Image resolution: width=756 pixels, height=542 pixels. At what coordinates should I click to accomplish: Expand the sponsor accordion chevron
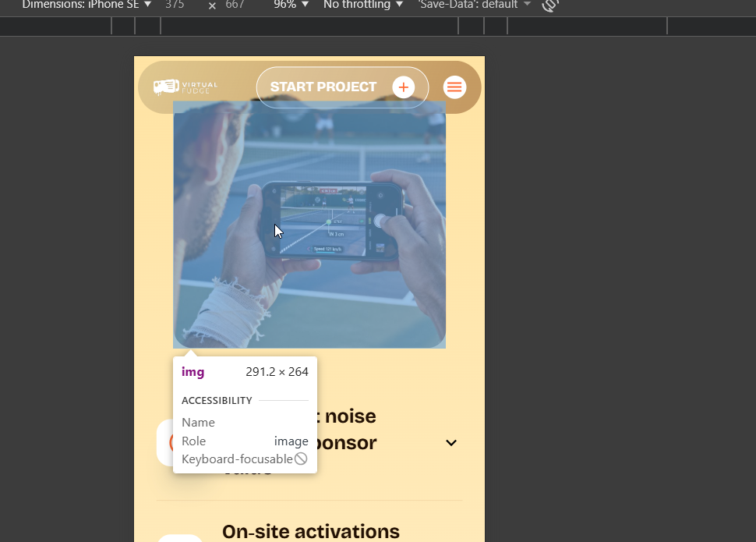[451, 443]
